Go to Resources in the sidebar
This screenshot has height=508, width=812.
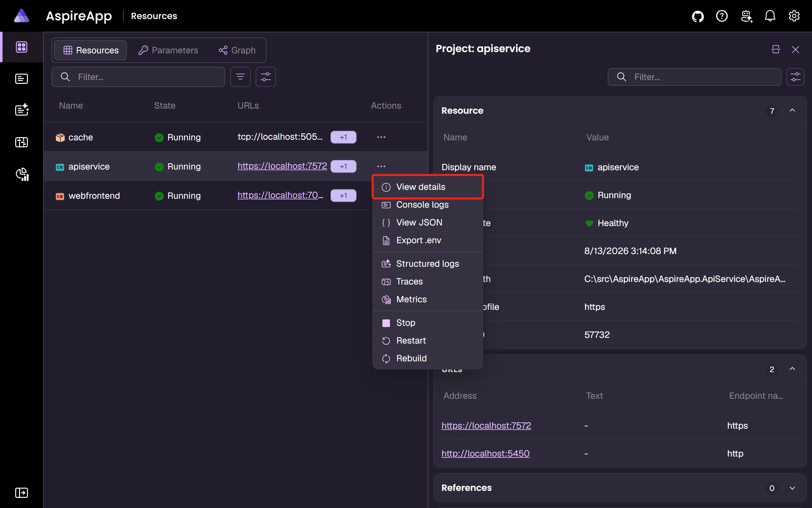point(22,47)
